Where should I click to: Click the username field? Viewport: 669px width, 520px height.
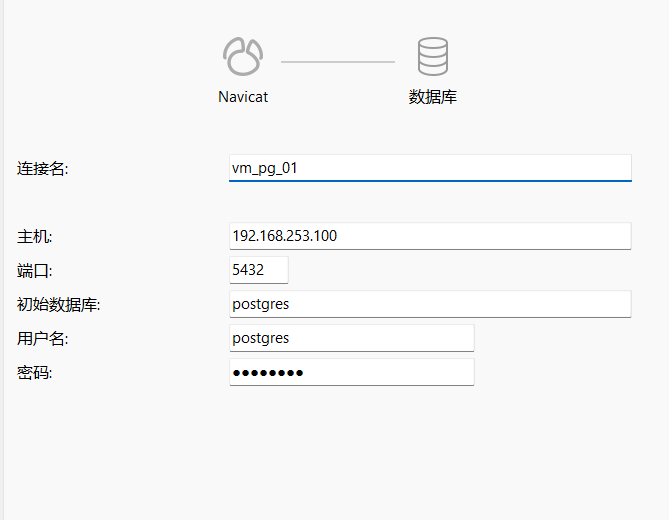(352, 338)
